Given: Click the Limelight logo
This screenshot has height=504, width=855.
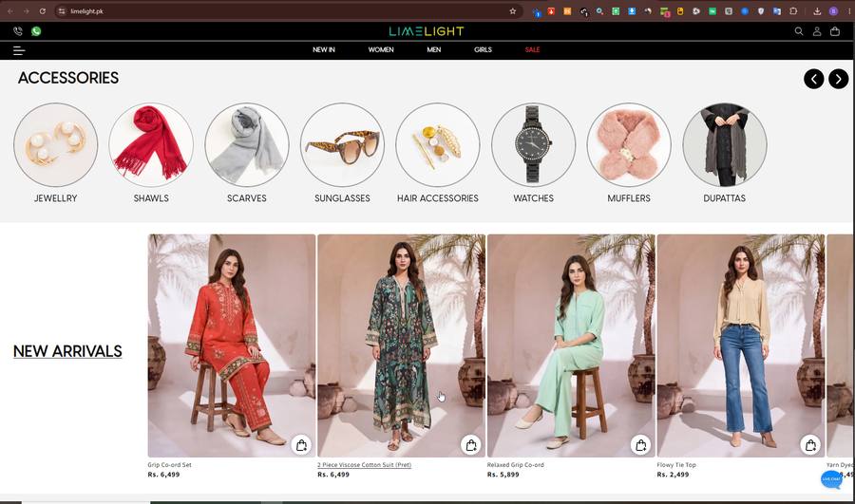Looking at the screenshot, I should pos(427,31).
